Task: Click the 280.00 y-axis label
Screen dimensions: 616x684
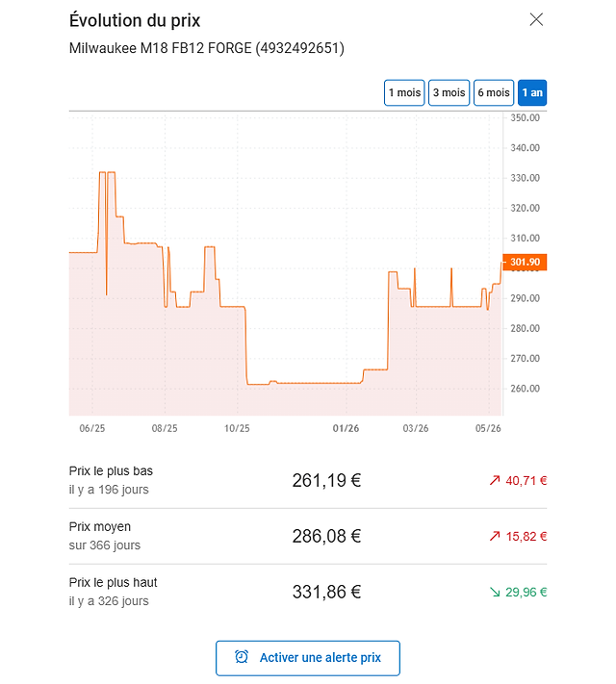Action: click(x=526, y=328)
